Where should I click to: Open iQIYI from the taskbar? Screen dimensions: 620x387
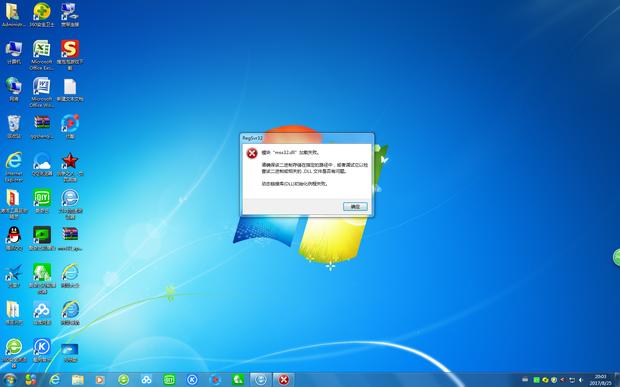(169, 379)
